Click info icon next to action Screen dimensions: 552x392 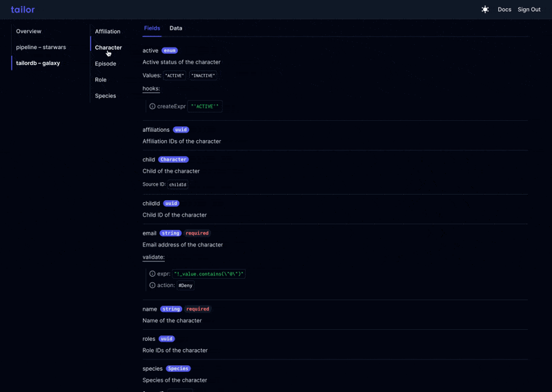coord(152,285)
